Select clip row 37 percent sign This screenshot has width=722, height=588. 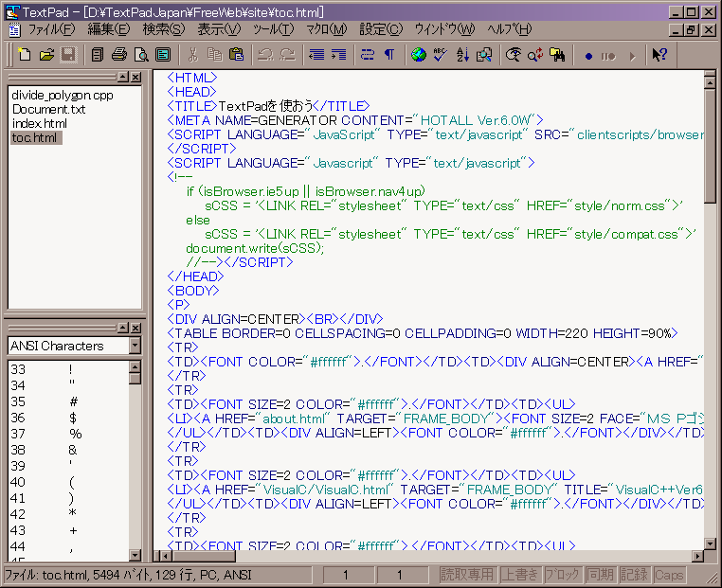pos(69,434)
